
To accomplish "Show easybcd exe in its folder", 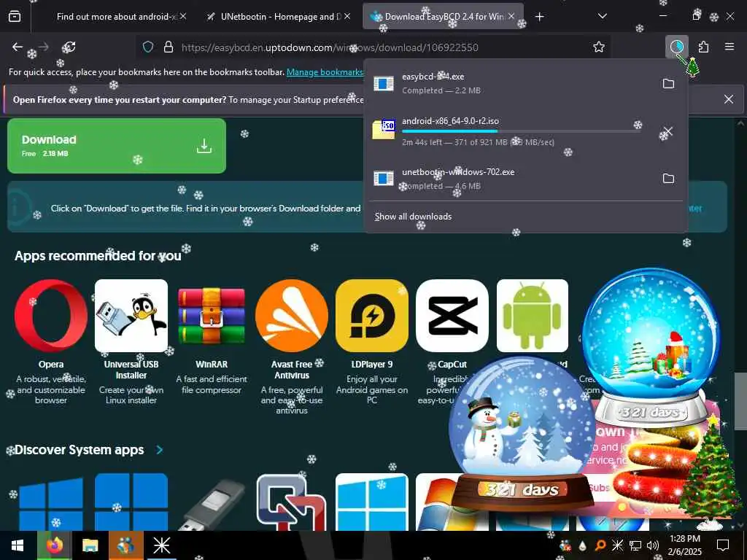I will point(668,83).
